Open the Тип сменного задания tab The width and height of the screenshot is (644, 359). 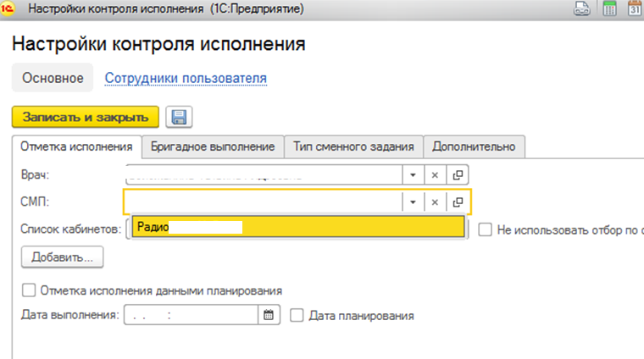(353, 146)
